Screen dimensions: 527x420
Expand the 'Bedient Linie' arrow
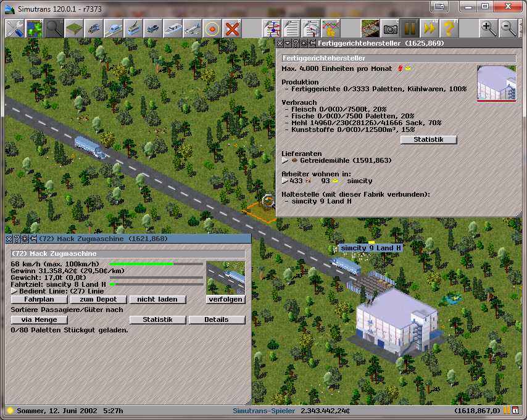coord(14,290)
